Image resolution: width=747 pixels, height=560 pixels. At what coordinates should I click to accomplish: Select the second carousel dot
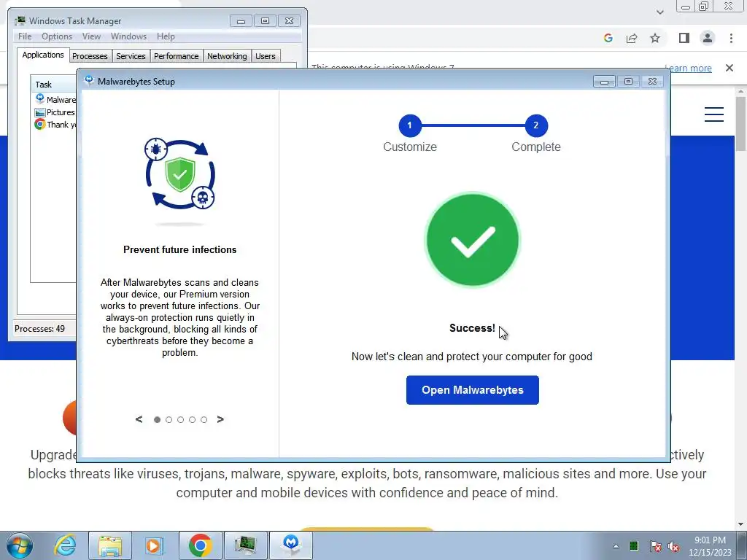[x=169, y=419]
